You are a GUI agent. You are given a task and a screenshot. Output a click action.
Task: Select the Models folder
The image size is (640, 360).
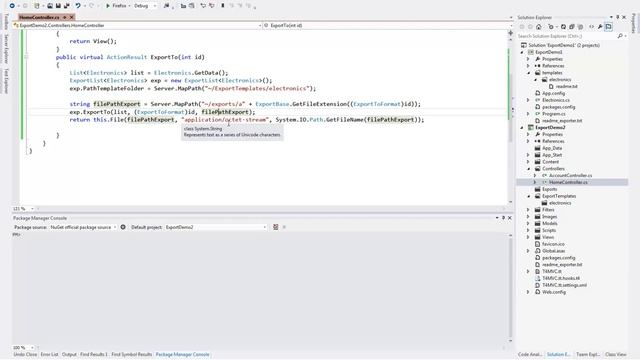tap(550, 224)
